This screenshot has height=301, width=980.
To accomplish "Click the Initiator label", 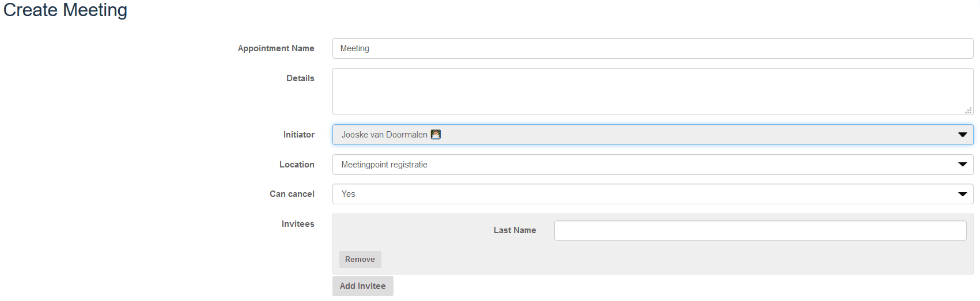I will click(298, 135).
